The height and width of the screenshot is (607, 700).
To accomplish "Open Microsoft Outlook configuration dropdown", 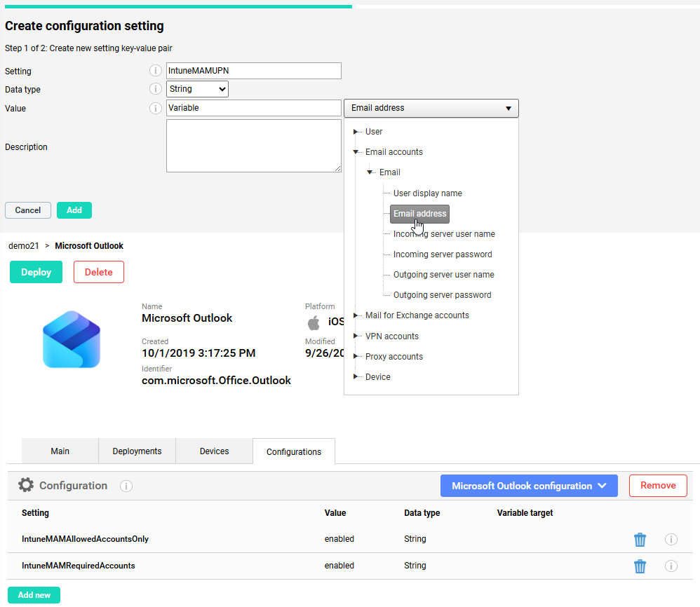I will (x=529, y=486).
